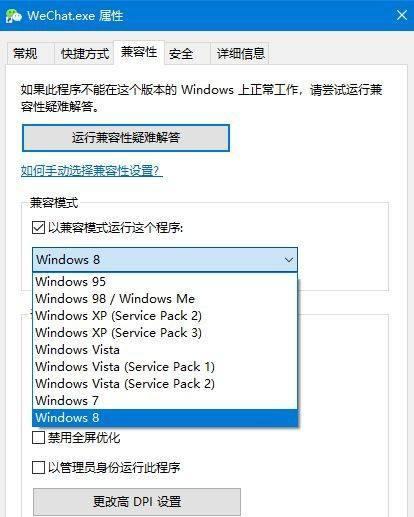The width and height of the screenshot is (414, 517).
Task: Check 以管理员身份运行此程序 option
Action: pos(38,468)
